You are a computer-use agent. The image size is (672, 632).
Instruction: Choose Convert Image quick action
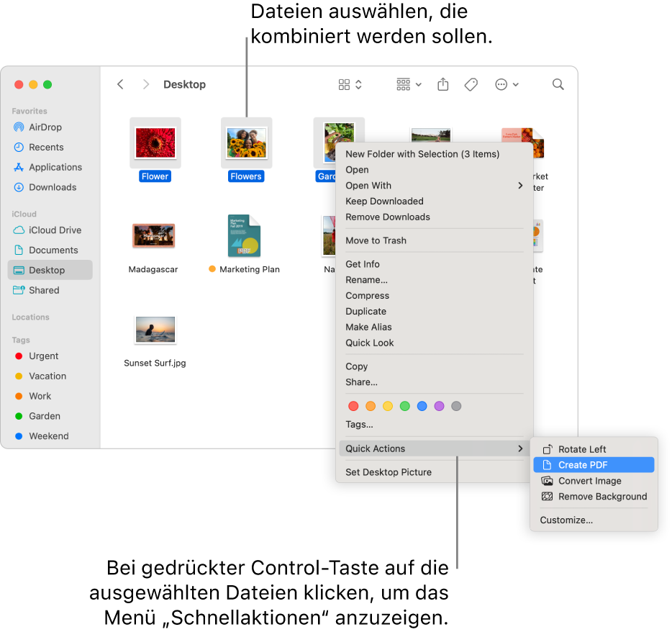pos(594,481)
